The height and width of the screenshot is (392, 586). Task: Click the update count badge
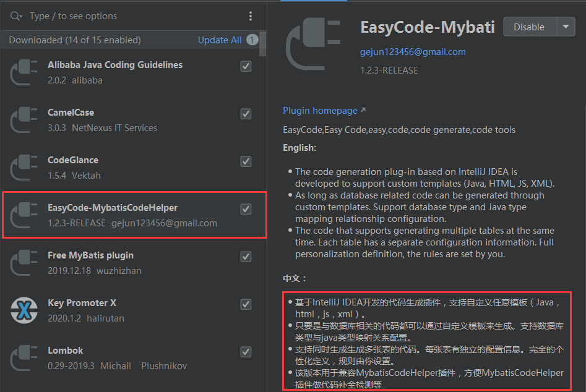(252, 40)
